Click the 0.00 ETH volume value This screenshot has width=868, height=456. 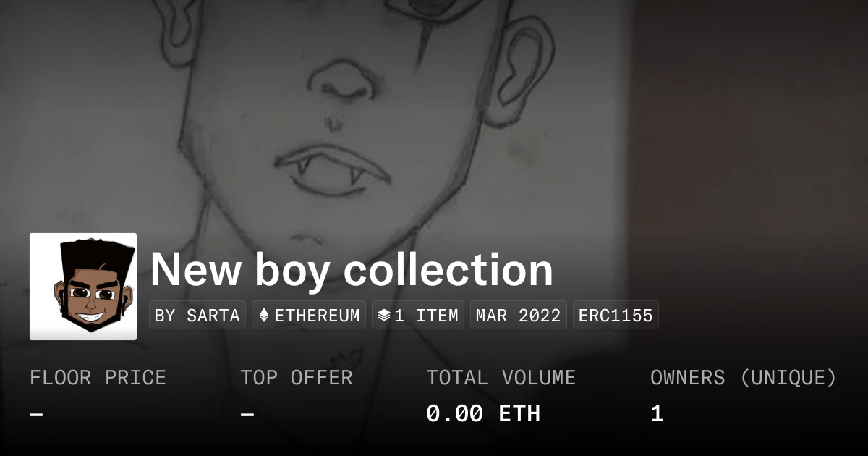coord(483,414)
